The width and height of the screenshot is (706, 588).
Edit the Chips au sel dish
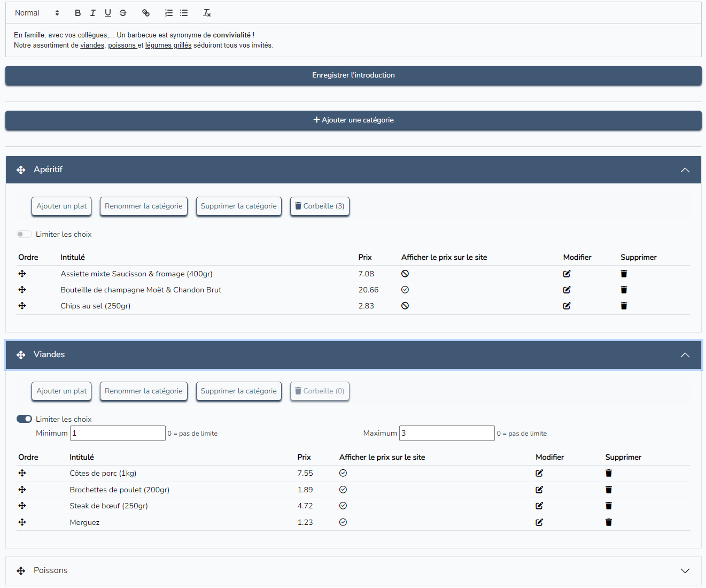567,306
